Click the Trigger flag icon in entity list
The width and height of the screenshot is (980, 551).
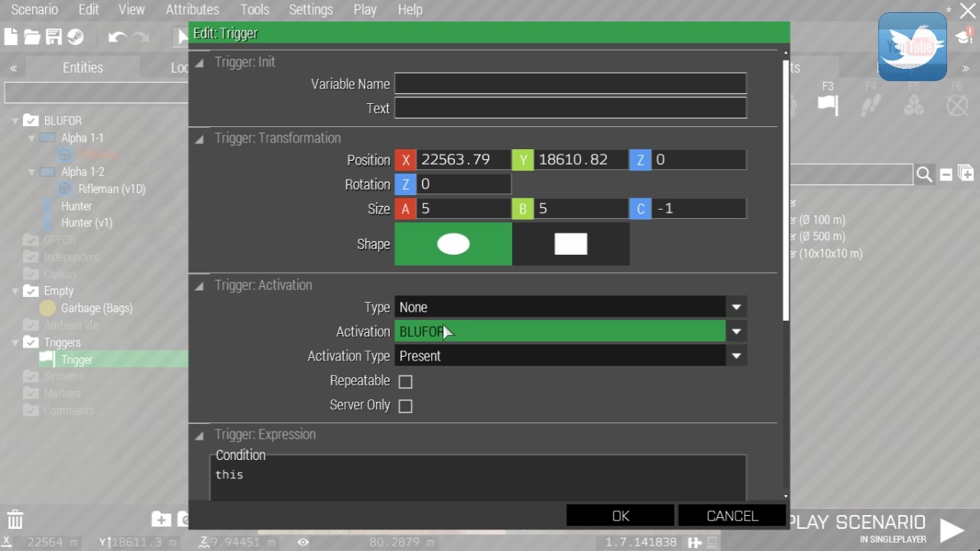[x=47, y=359]
